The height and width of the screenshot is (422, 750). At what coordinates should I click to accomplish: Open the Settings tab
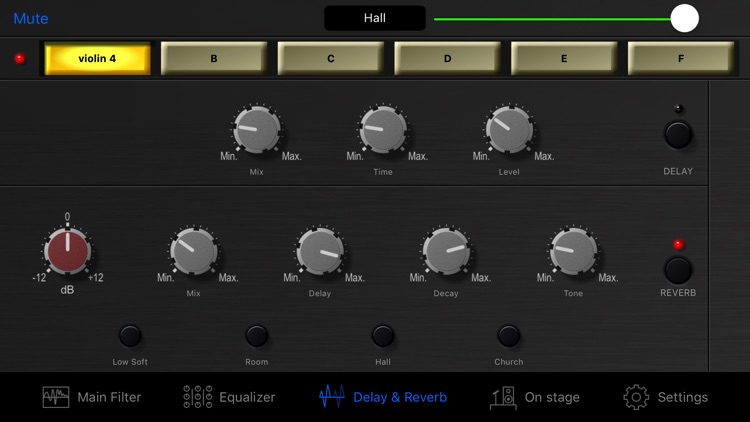coord(665,397)
